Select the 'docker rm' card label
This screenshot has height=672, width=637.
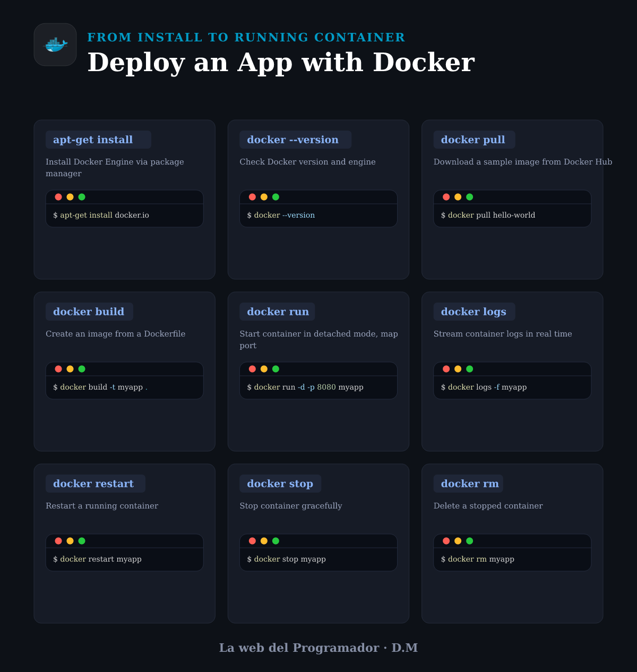pos(468,484)
